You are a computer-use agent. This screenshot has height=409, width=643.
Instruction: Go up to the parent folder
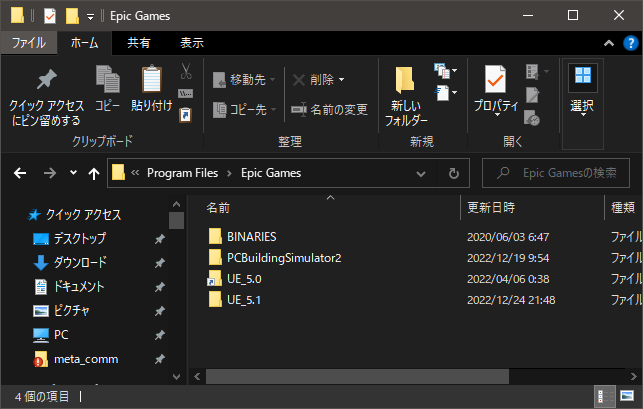(94, 174)
